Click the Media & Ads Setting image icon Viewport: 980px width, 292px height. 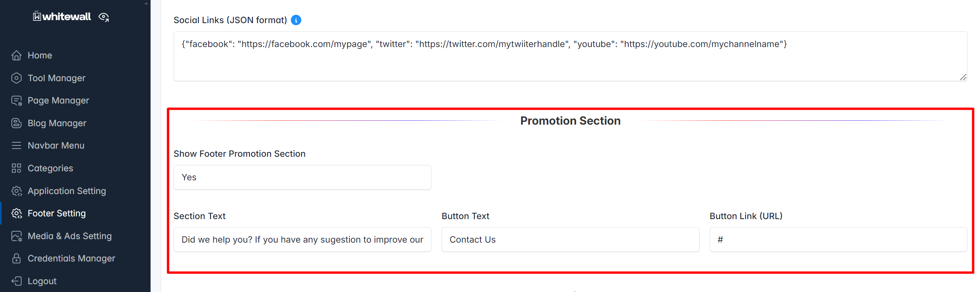tap(16, 236)
